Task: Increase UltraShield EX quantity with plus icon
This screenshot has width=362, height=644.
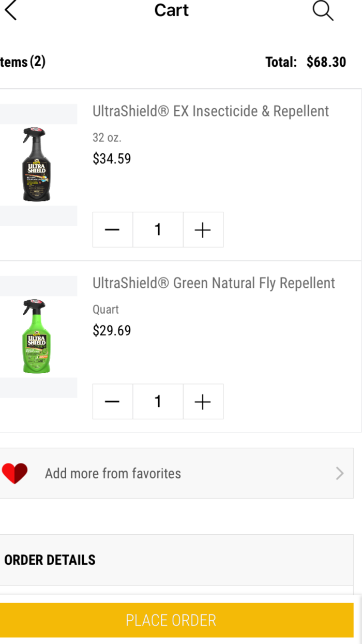Action: click(203, 229)
